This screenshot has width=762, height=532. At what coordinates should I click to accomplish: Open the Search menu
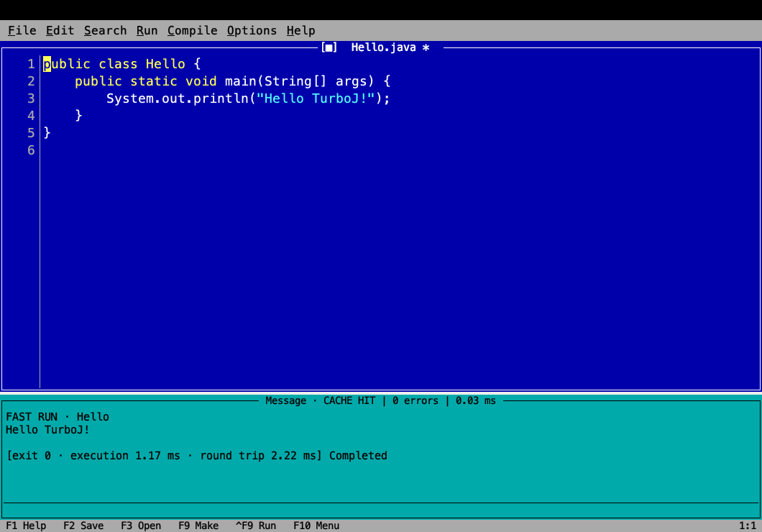(105, 31)
